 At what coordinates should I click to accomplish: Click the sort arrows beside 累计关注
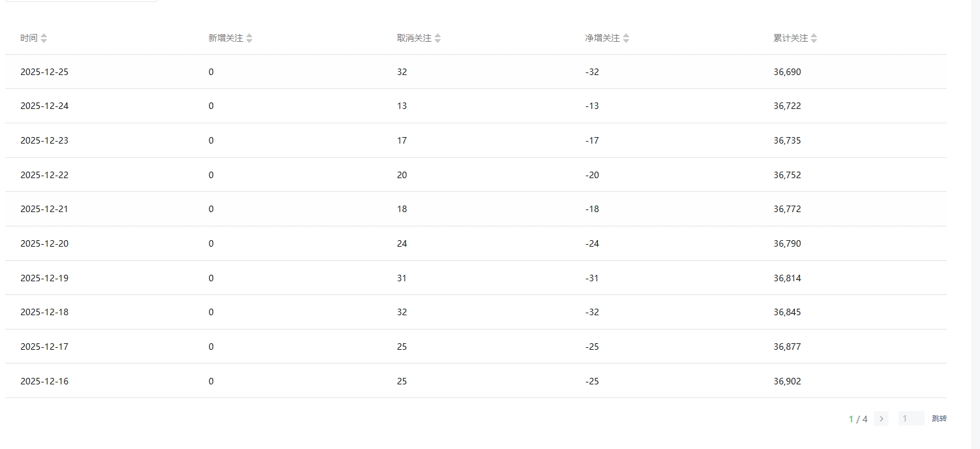coord(814,39)
